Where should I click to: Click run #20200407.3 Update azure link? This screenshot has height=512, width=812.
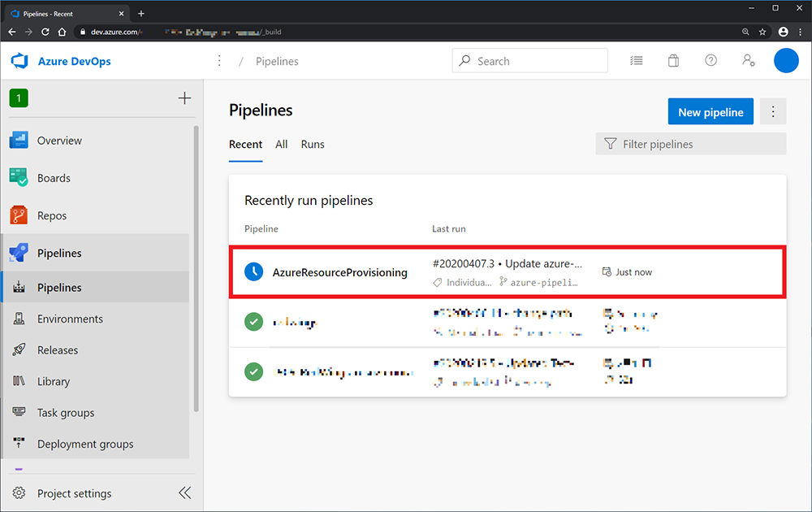[508, 264]
